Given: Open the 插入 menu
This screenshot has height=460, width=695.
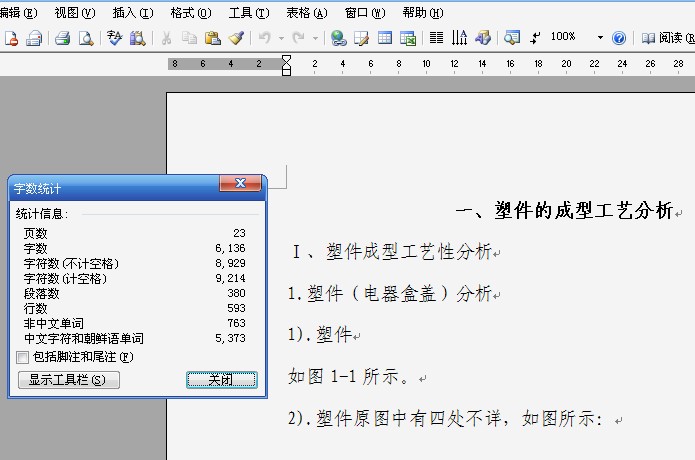Looking at the screenshot, I should [133, 13].
